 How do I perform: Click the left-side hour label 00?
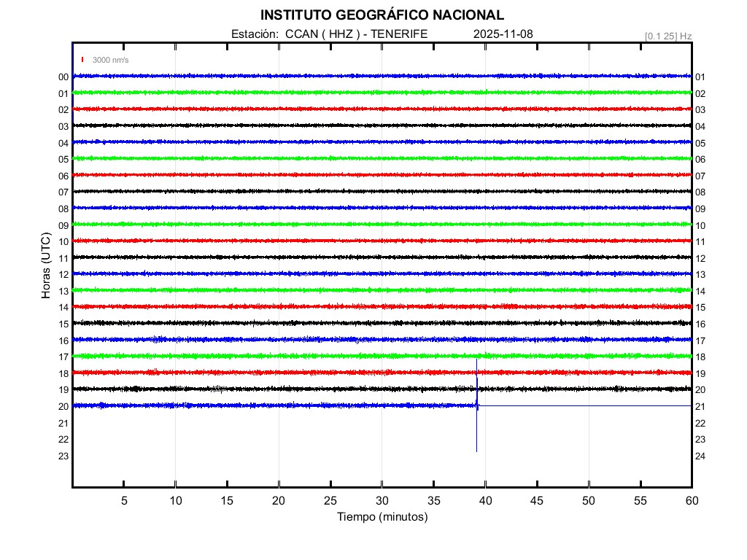pyautogui.click(x=63, y=77)
